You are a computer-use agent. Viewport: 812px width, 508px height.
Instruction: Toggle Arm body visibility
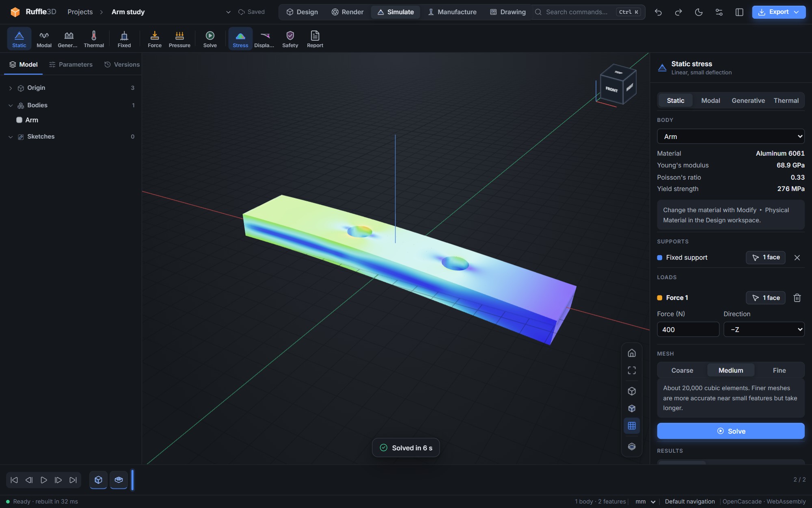[x=19, y=120]
